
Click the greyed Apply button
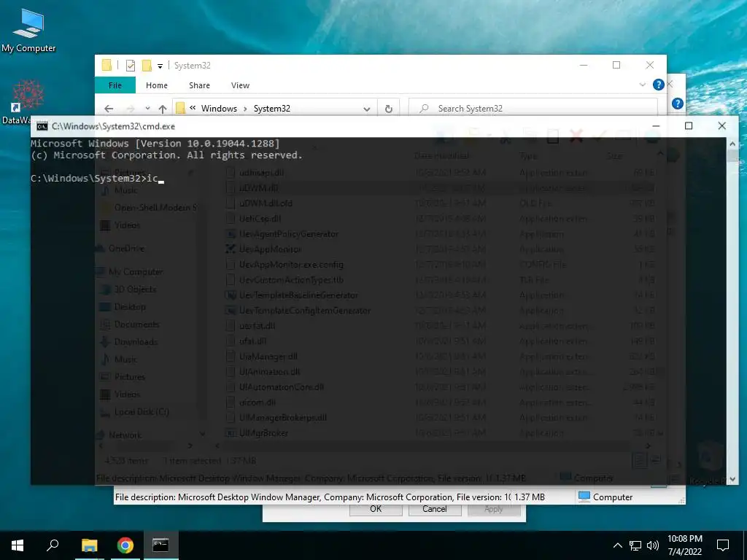494,509
